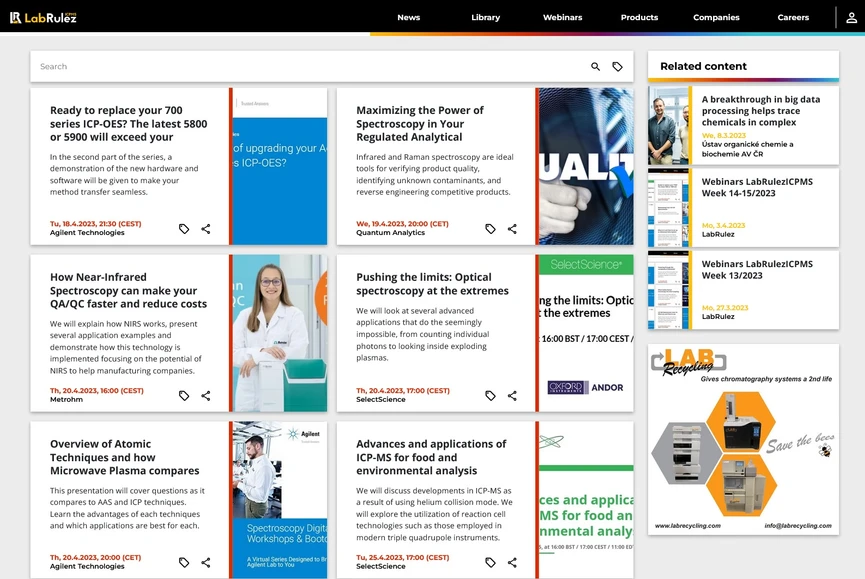This screenshot has height=579, width=865.
Task: Share the ICP-MS food and environmental webinar
Action: point(512,562)
